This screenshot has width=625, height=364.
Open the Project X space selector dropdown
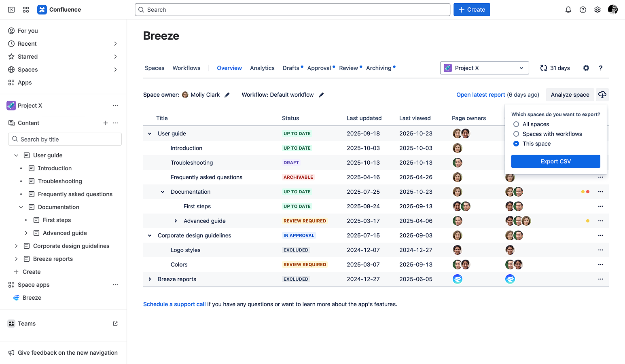[x=484, y=68]
